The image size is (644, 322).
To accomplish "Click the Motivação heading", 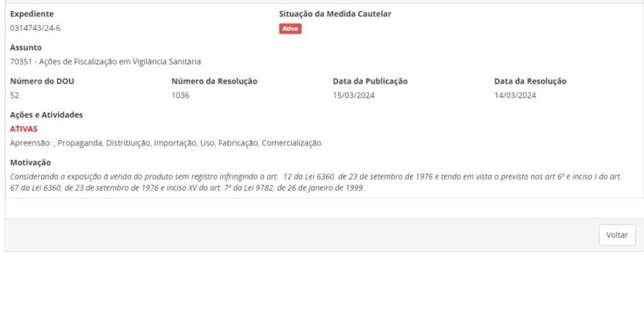I will pyautogui.click(x=31, y=163).
